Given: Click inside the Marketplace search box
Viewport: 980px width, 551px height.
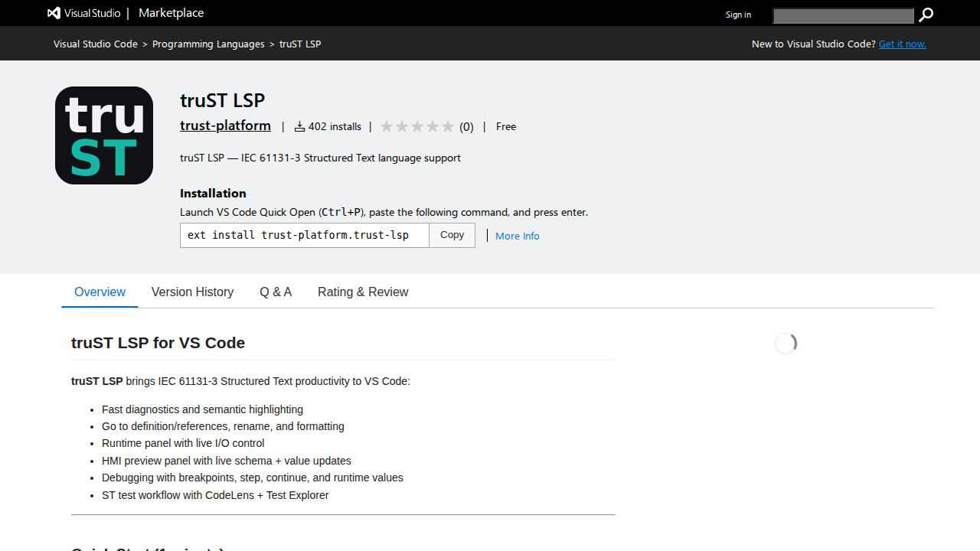Looking at the screenshot, I should point(842,15).
